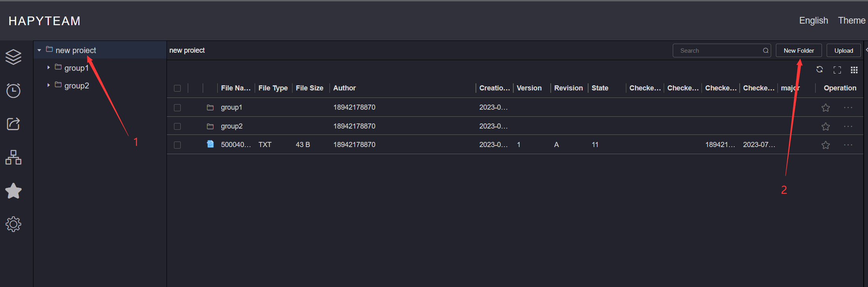
Task: Sort by the File Name column header
Action: (x=236, y=88)
